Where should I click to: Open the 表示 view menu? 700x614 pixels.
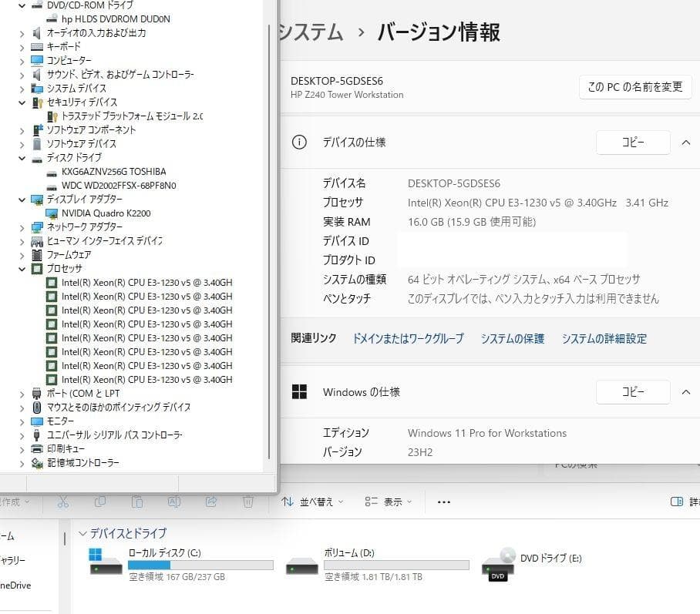point(393,502)
